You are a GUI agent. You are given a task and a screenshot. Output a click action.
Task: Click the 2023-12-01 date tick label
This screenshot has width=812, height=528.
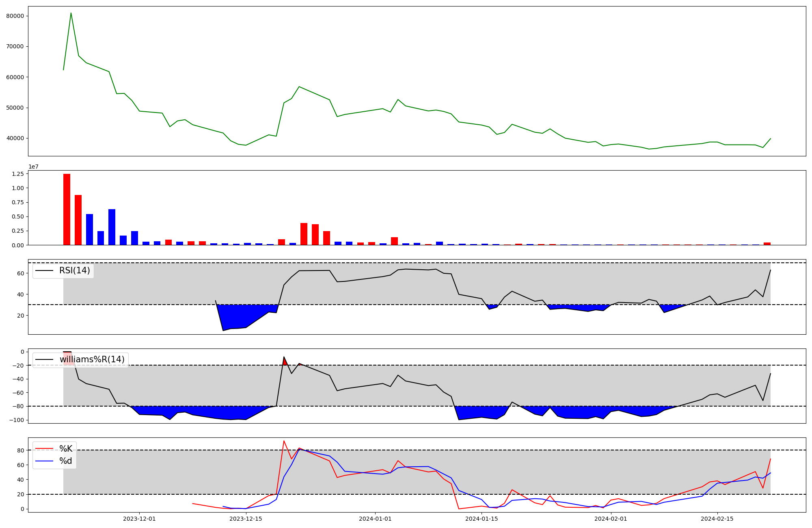[x=139, y=519]
